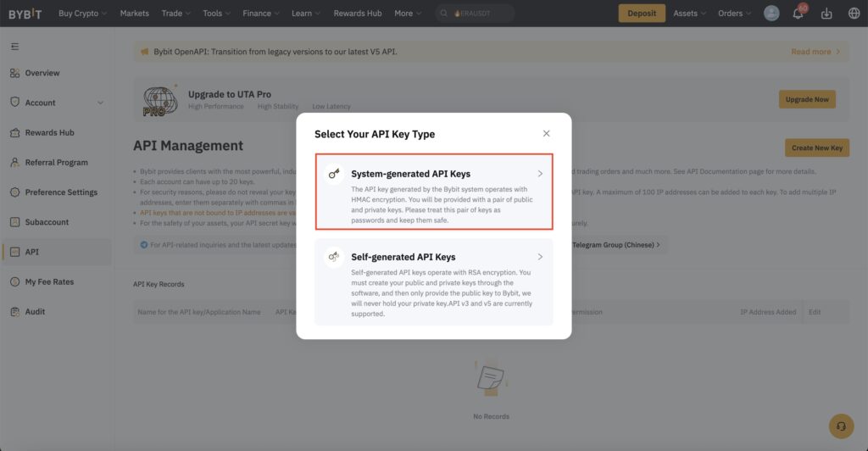The height and width of the screenshot is (451, 868).
Task: Click the Upgrade Now button
Action: [x=807, y=99]
